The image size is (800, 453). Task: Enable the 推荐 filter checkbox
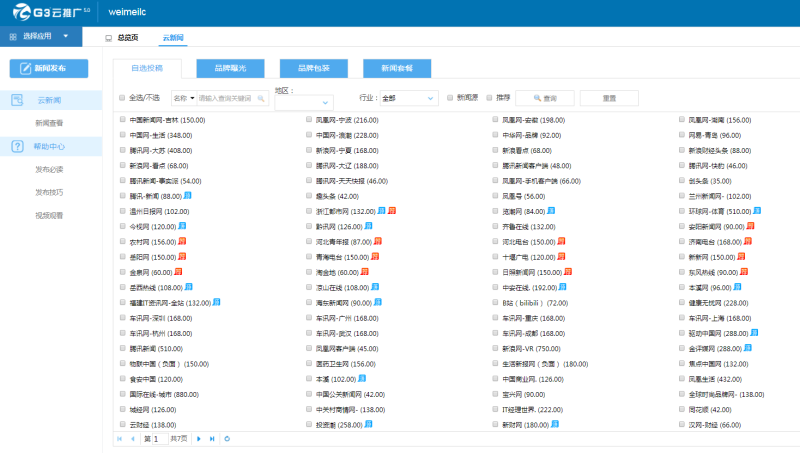pos(489,98)
